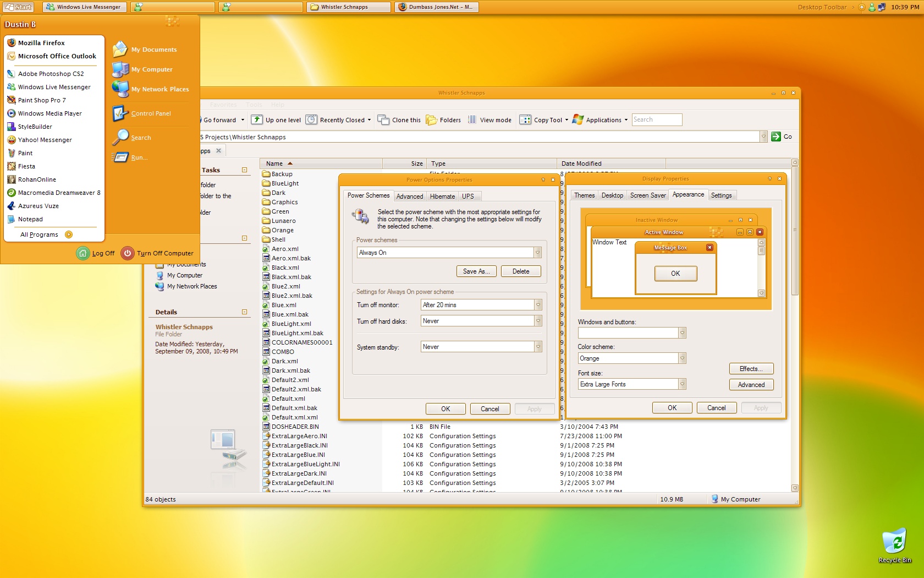Expand the Color scheme dropdown
The width and height of the screenshot is (924, 578).
point(682,358)
